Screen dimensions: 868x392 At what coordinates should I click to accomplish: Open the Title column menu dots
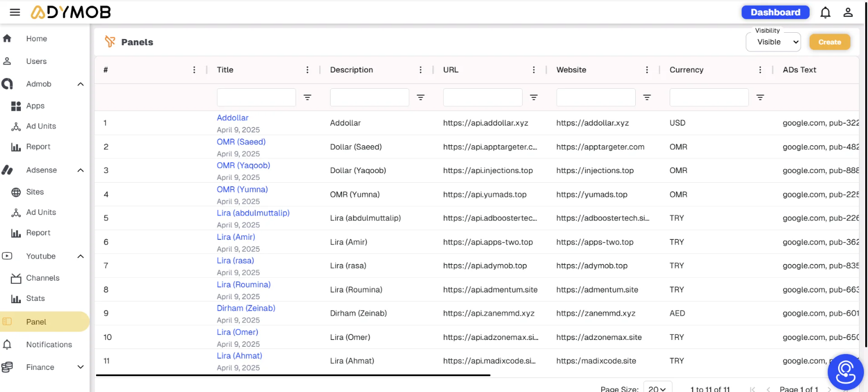(x=307, y=70)
